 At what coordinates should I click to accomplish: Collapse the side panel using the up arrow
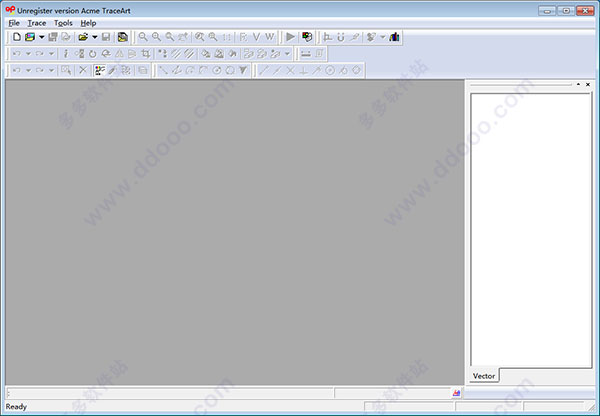tap(578, 84)
